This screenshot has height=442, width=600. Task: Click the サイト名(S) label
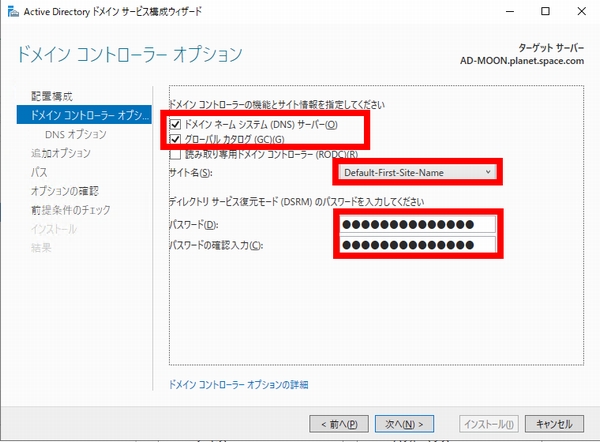click(x=191, y=173)
